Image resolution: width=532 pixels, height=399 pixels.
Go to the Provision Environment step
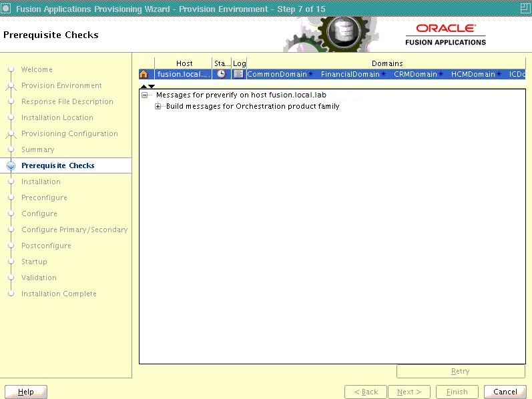tap(61, 85)
